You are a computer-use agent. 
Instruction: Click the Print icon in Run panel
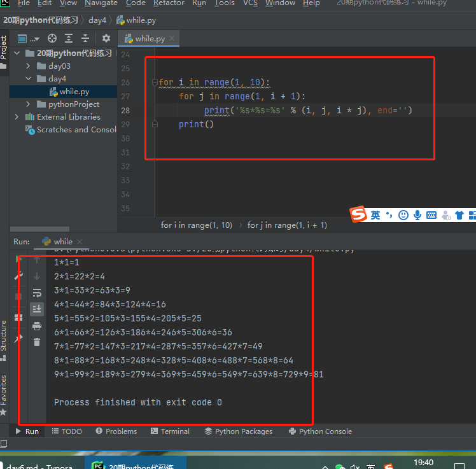pyautogui.click(x=37, y=326)
